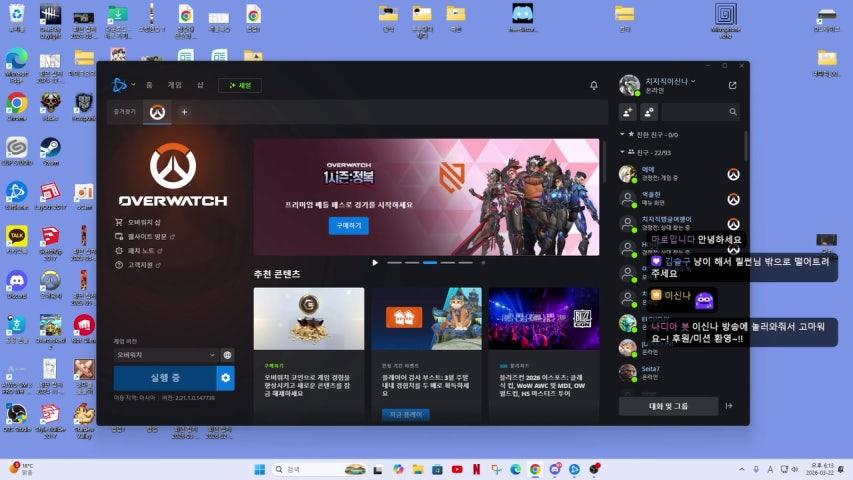Image resolution: width=853 pixels, height=480 pixels.
Task: Open the game settings gear next to play button
Action: pyautogui.click(x=226, y=378)
